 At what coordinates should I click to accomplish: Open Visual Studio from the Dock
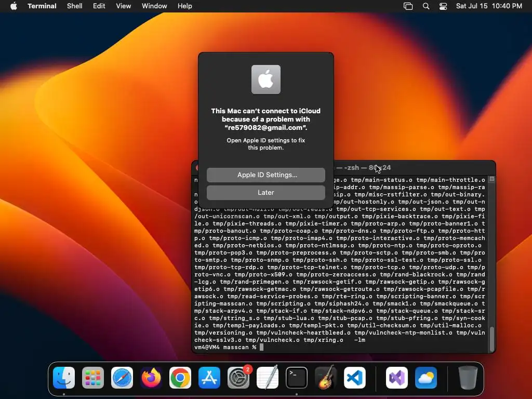(397, 378)
